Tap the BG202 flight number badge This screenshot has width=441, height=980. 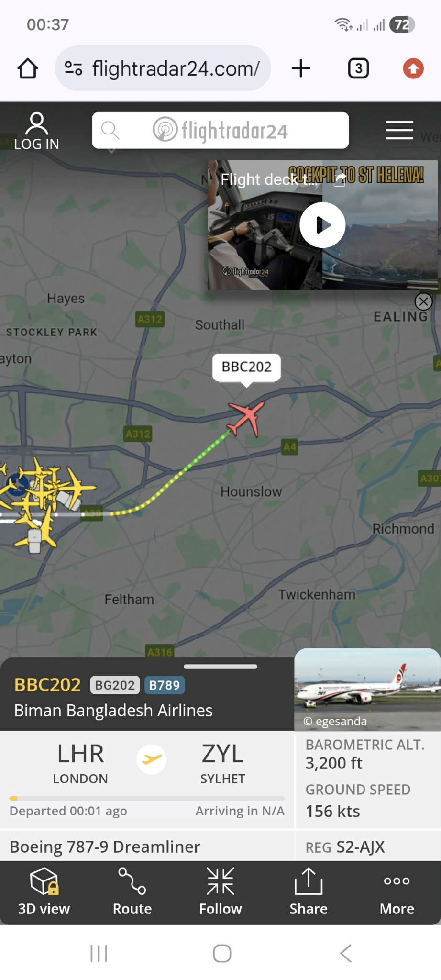pos(115,685)
